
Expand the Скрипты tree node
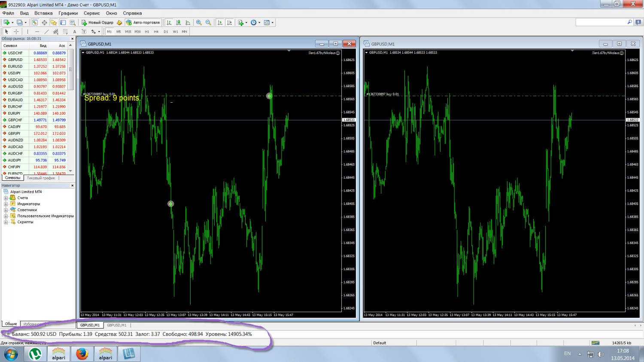point(6,222)
